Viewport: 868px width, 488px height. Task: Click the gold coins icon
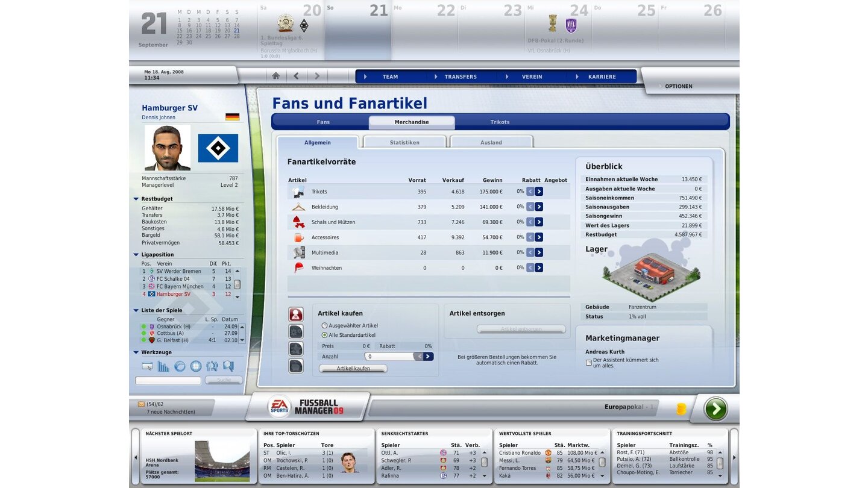click(681, 409)
